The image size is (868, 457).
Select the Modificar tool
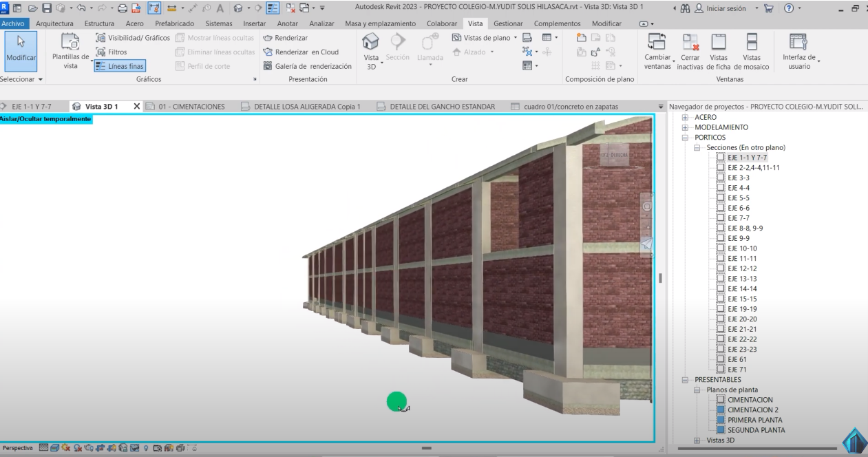[x=21, y=51]
